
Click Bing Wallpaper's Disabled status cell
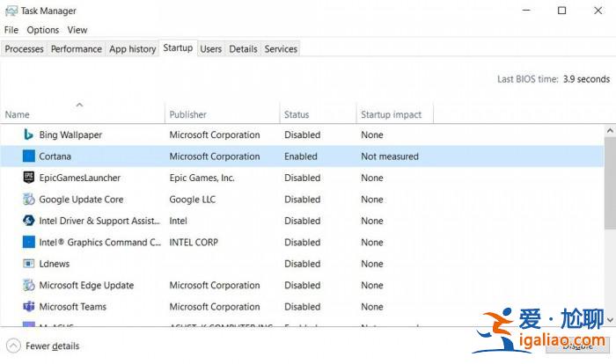(302, 135)
